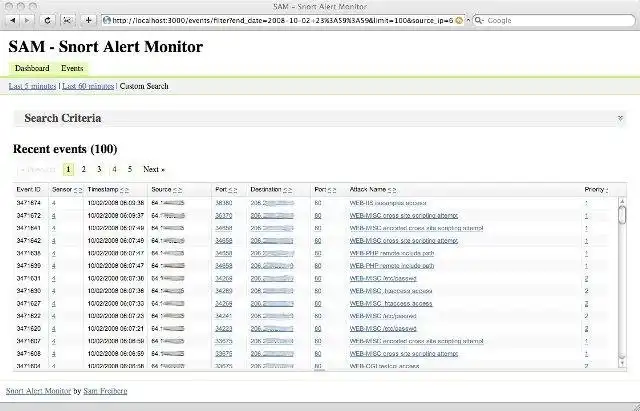Open attack name link in event 3471620 row

tap(383, 329)
